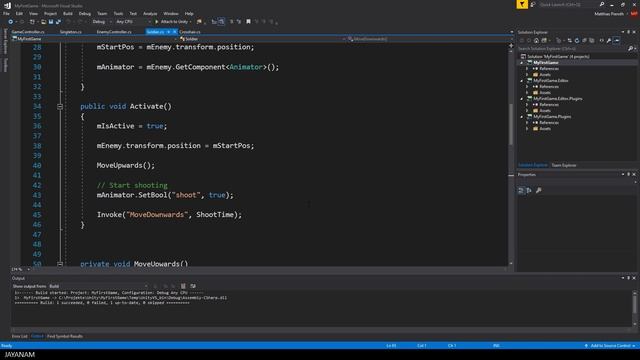Click the bookmark toolbar icon
640x360 pixels.
coord(248,22)
